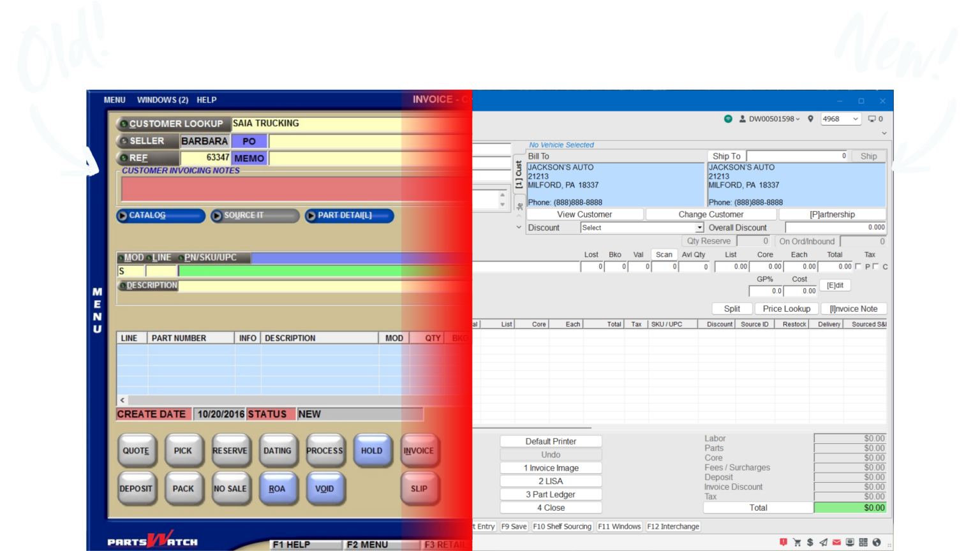The image size is (980, 551).
Task: Open the HELP menu in old window
Action: pyautogui.click(x=207, y=100)
